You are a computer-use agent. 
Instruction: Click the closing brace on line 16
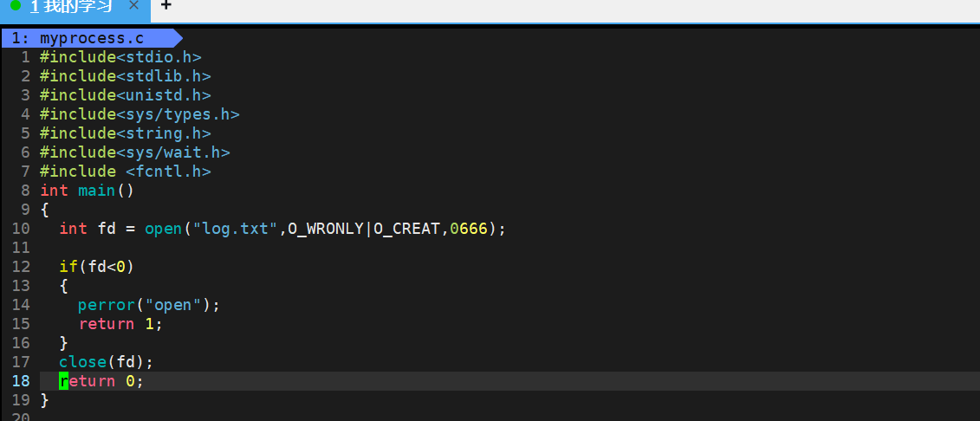point(64,343)
